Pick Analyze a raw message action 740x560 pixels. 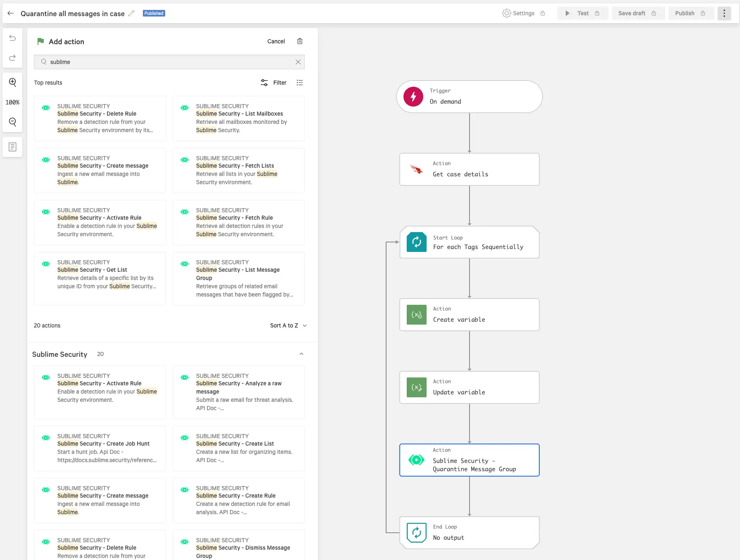[239, 392]
